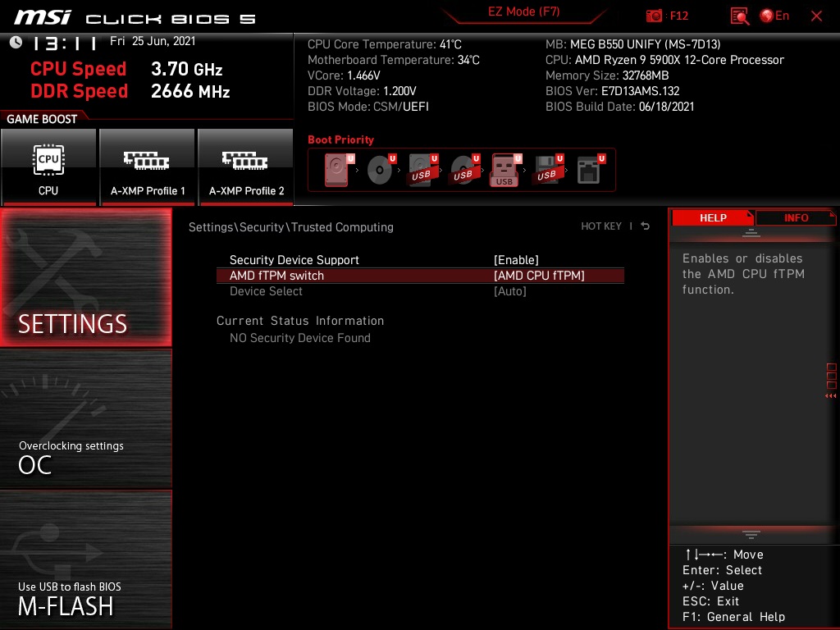Image resolution: width=840 pixels, height=630 pixels.
Task: Click the help panel top scroll handle
Action: [x=751, y=232]
